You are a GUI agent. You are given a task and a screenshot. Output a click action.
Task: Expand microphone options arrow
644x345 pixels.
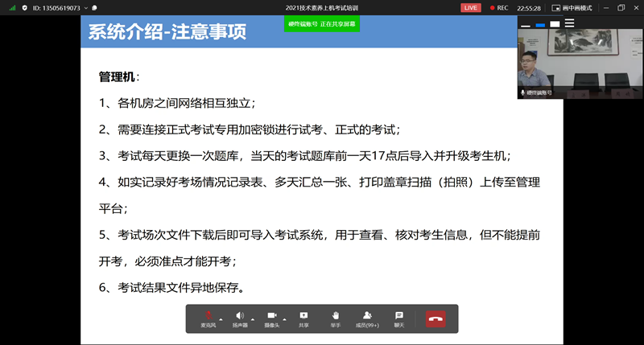221,319
